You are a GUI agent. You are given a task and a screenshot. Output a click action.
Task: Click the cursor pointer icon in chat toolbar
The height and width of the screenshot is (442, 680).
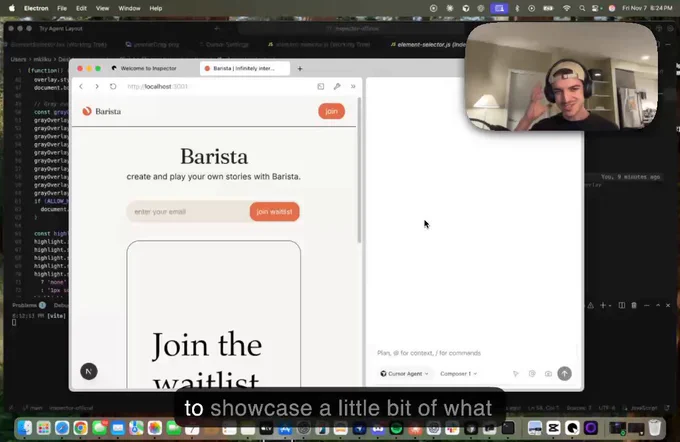pyautogui.click(x=516, y=373)
